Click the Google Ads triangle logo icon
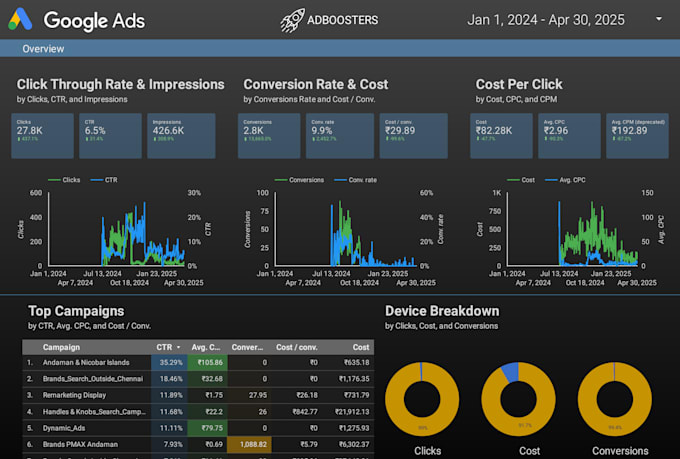Image resolution: width=680 pixels, height=459 pixels. (x=20, y=20)
